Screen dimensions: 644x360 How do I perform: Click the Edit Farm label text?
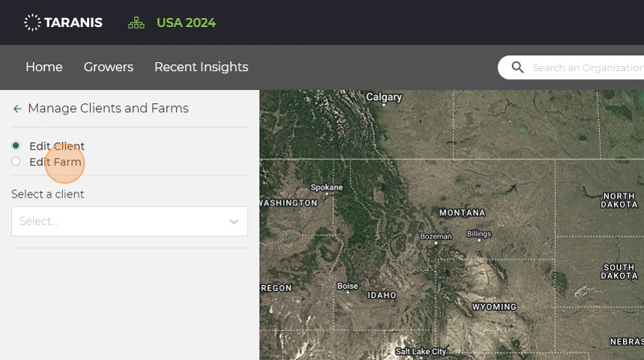click(x=55, y=162)
